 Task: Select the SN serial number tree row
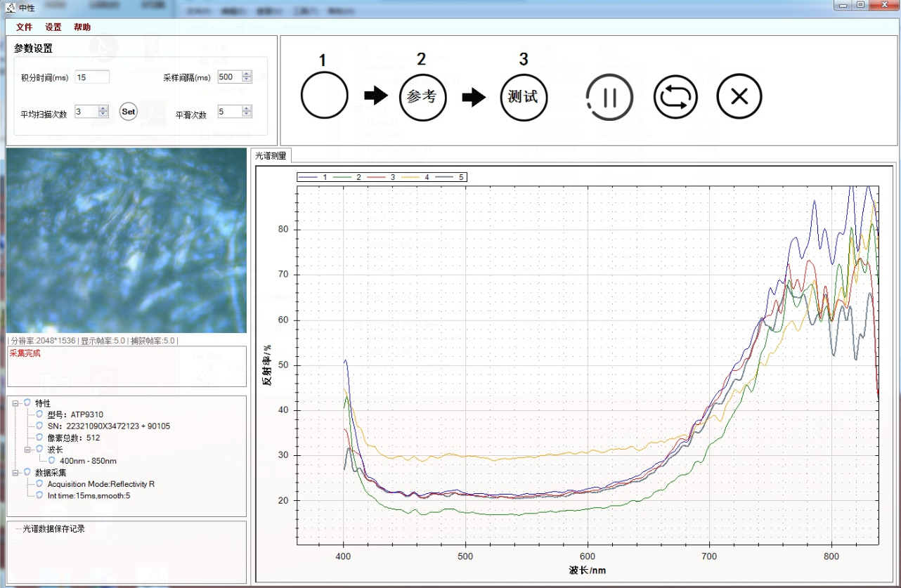108,426
